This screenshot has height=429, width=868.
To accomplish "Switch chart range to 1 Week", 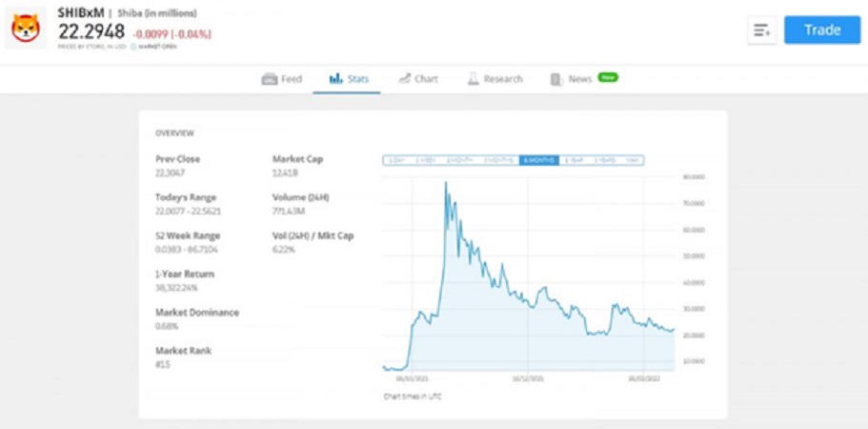I will tap(426, 160).
